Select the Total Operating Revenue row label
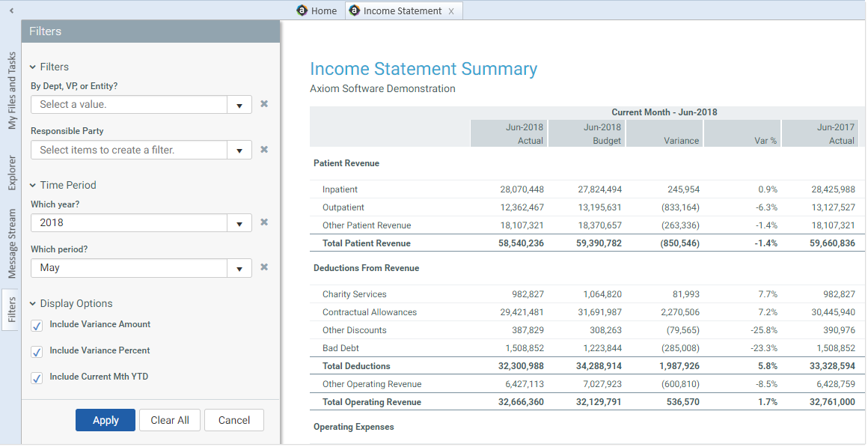 372,402
